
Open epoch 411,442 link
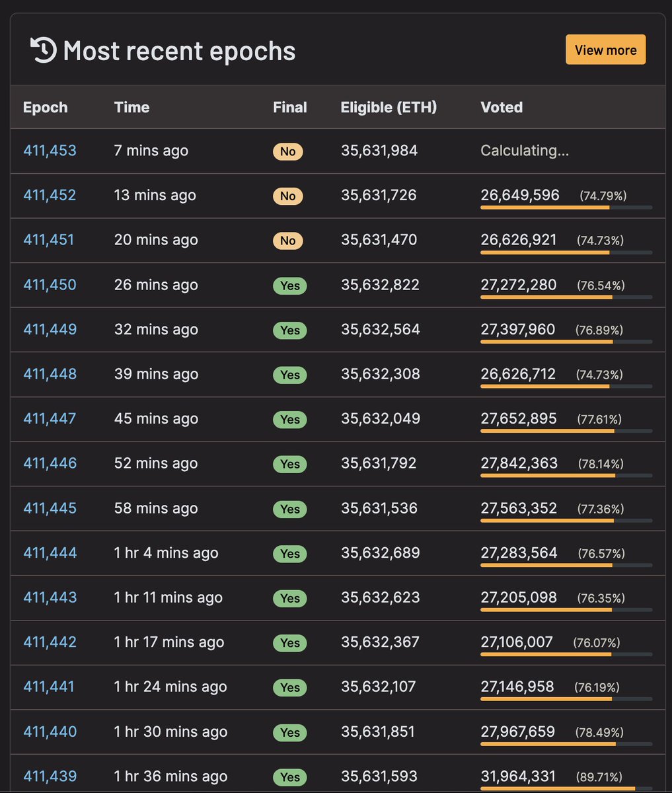coord(50,642)
